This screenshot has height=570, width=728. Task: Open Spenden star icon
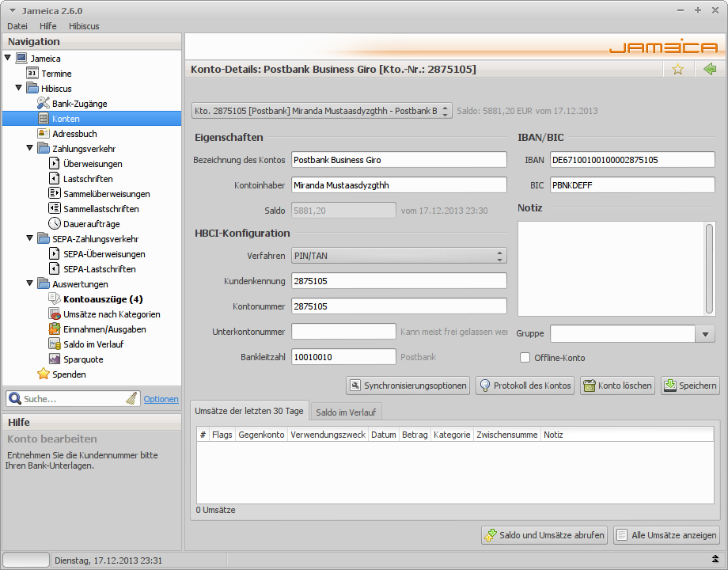click(44, 374)
